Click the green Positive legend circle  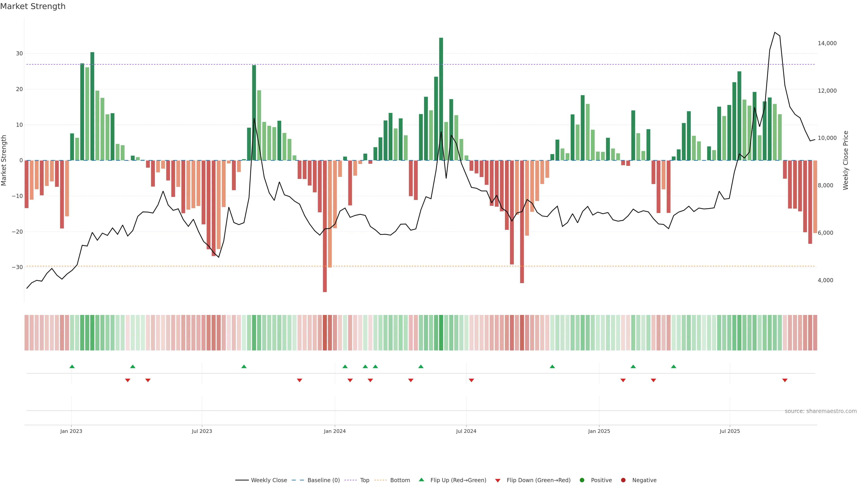tap(582, 480)
